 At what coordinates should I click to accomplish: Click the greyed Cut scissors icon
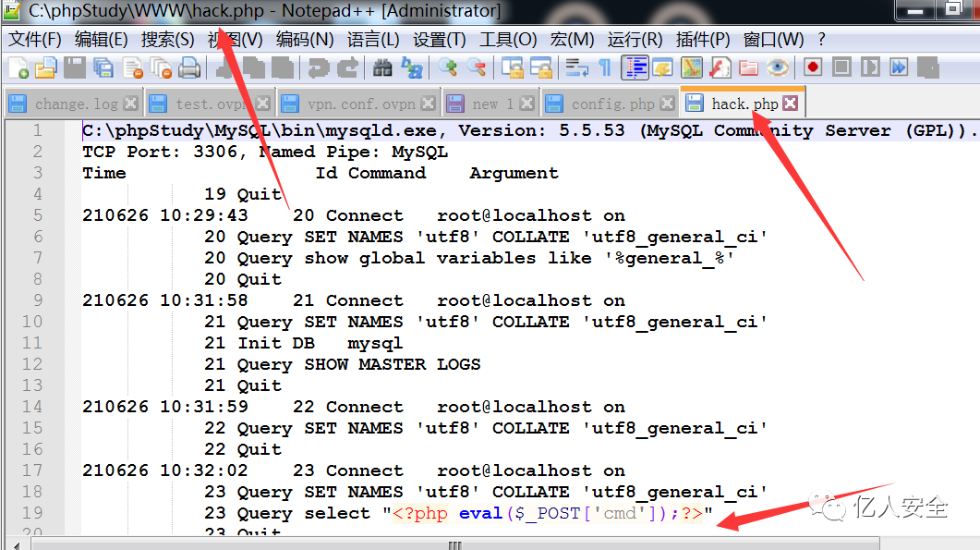pos(224,67)
